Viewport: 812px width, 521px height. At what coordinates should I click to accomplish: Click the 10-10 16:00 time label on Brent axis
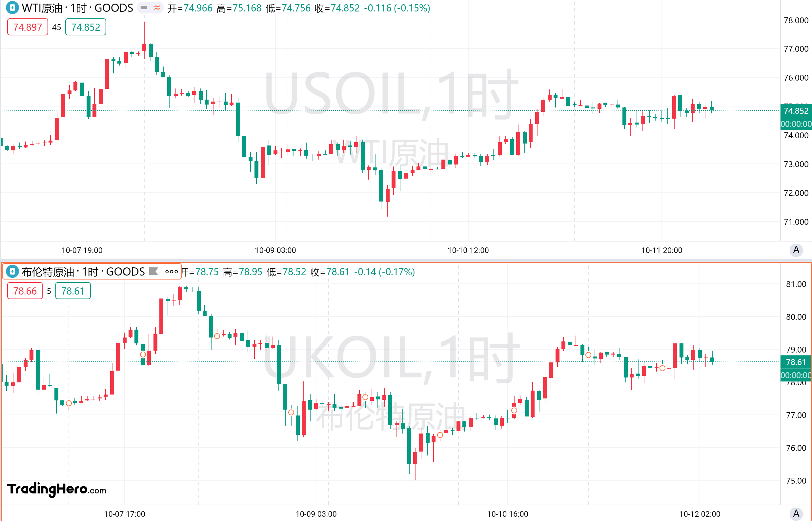(507, 514)
